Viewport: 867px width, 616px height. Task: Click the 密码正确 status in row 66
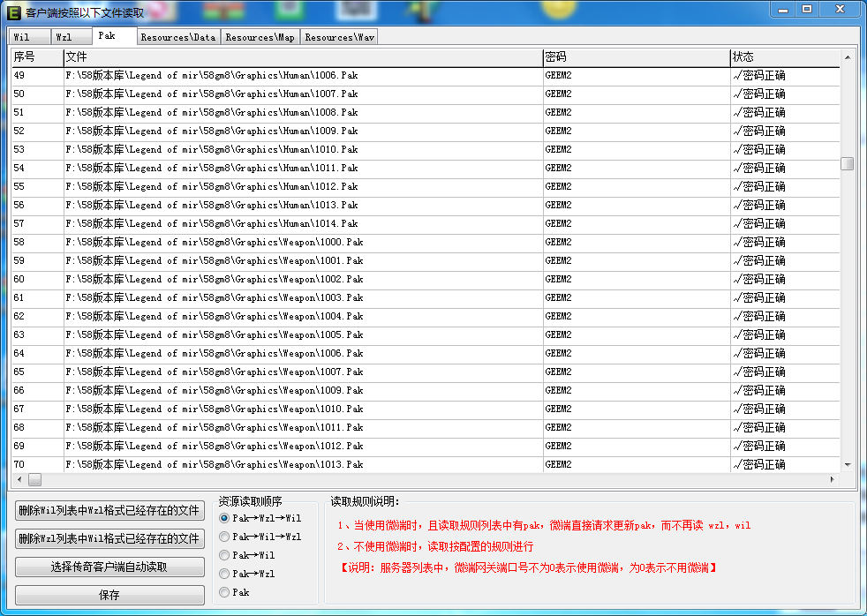[x=760, y=391]
